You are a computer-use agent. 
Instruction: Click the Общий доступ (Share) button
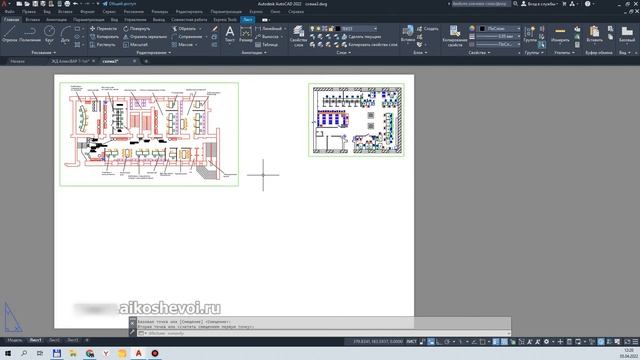(x=119, y=4)
